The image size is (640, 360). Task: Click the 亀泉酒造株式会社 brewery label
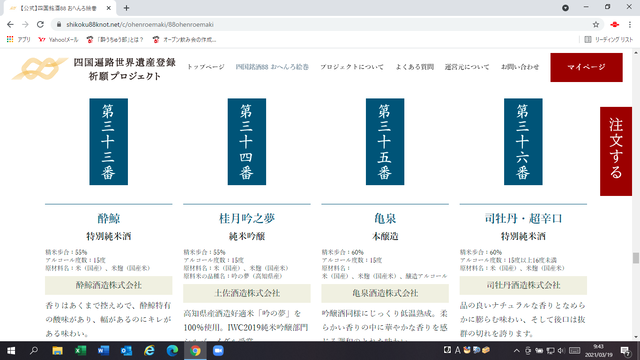click(x=385, y=293)
